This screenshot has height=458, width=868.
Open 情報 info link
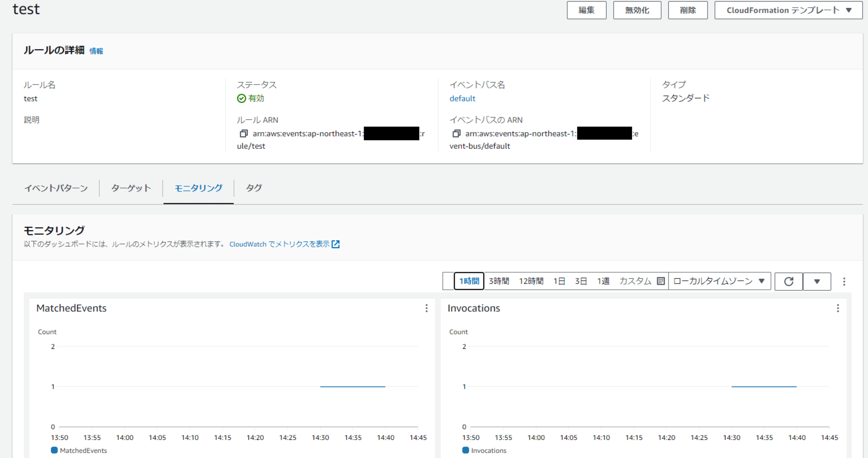[96, 51]
